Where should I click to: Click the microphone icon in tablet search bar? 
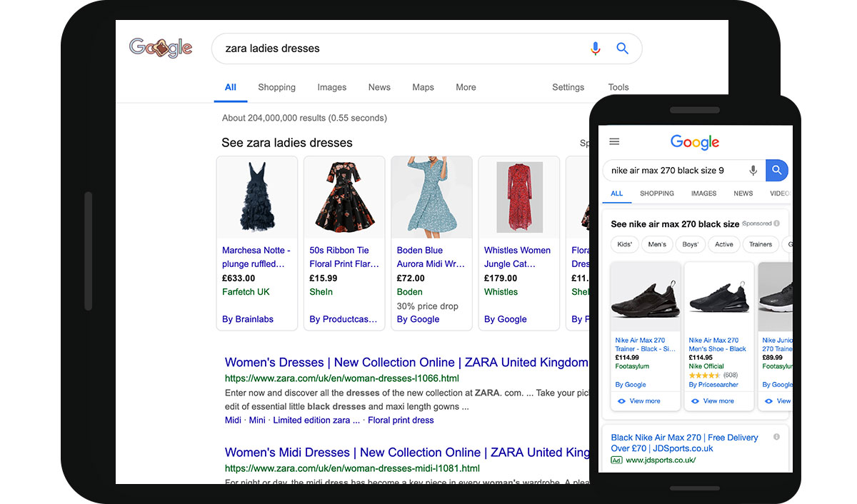[x=596, y=49]
